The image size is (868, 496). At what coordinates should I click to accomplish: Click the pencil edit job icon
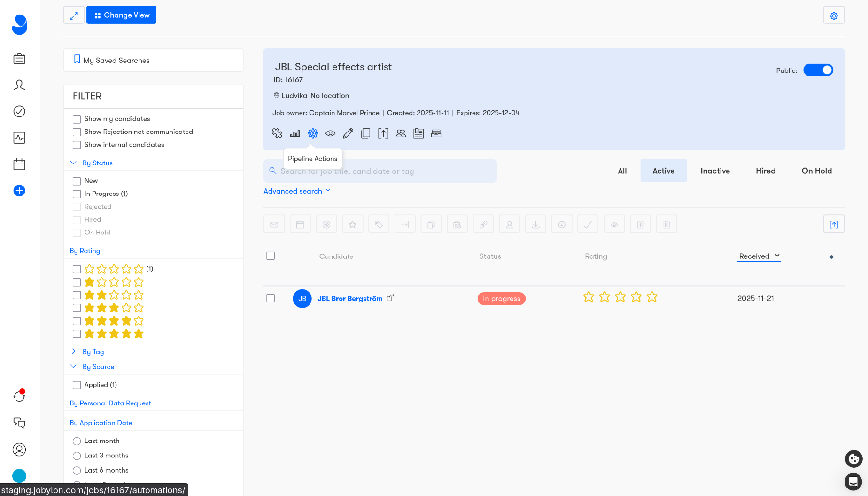(348, 133)
